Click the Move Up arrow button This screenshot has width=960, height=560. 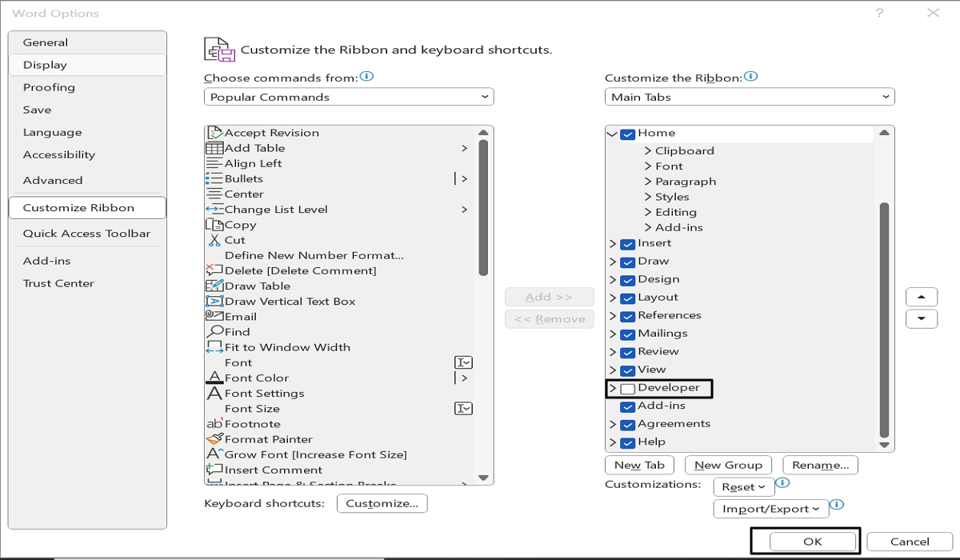[x=921, y=297]
